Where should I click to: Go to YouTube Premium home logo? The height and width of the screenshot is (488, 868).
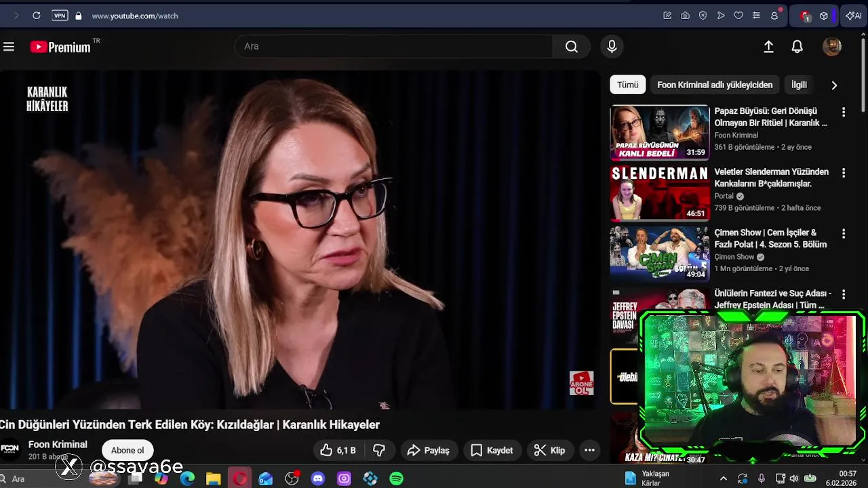pyautogui.click(x=60, y=47)
